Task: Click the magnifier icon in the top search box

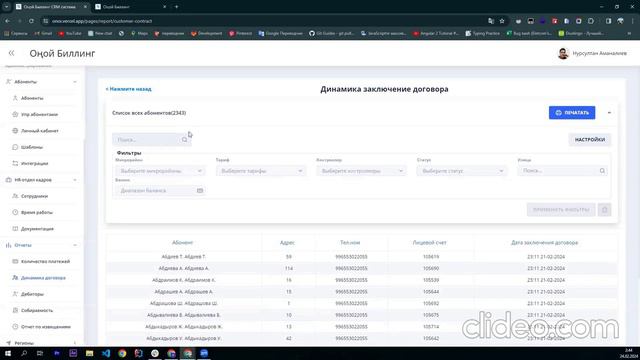Action: click(x=184, y=140)
